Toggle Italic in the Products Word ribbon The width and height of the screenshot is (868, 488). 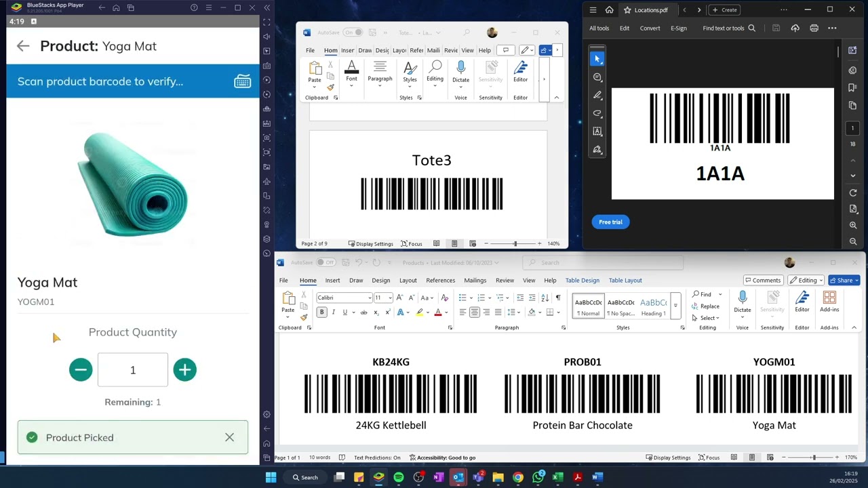click(333, 312)
